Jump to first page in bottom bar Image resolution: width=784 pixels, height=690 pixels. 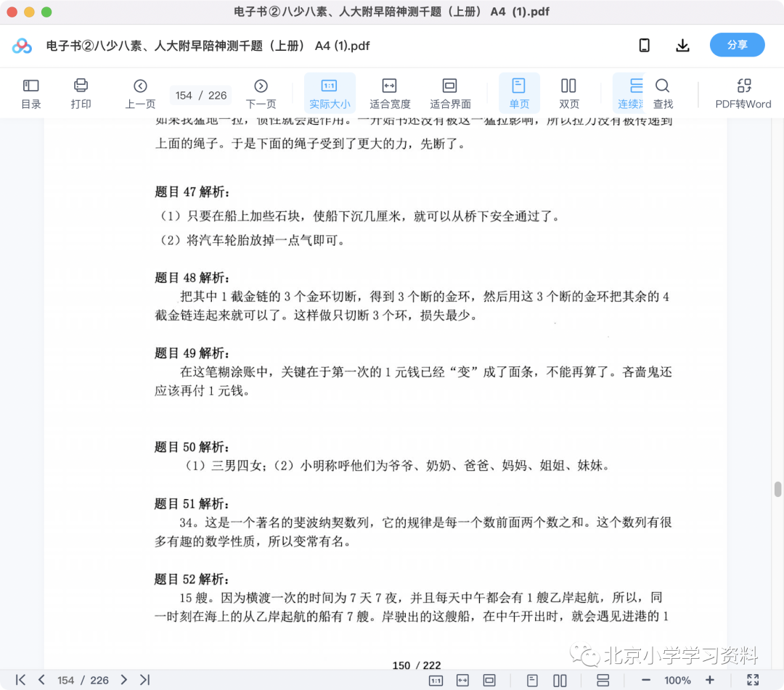(x=20, y=680)
